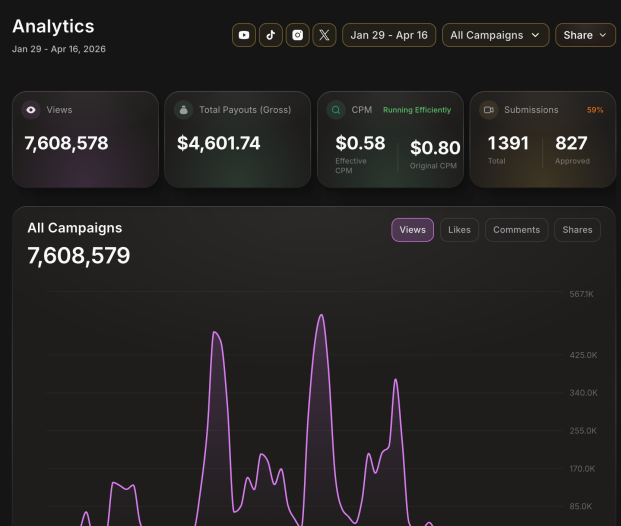Switch chart metric to Comments

516,230
